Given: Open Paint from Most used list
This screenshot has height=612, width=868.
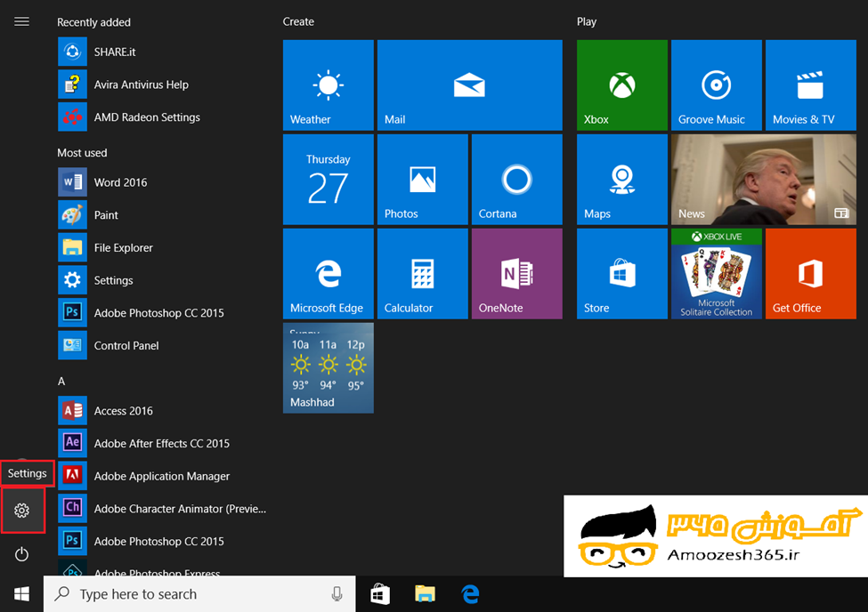Looking at the screenshot, I should coord(88,214).
